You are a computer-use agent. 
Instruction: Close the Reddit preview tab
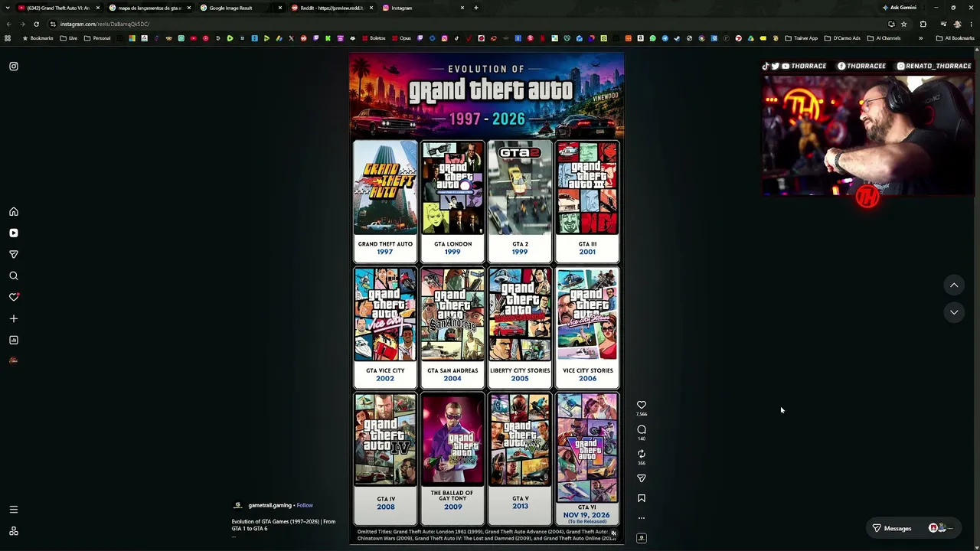tap(371, 8)
